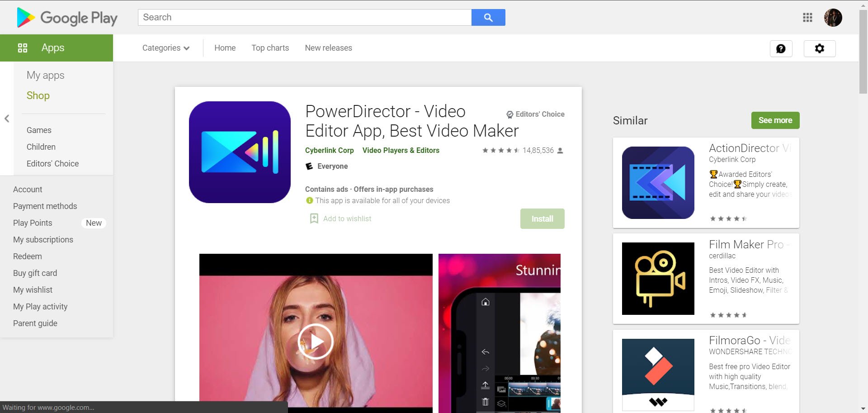The width and height of the screenshot is (868, 413).
Task: Open the Google apps grid
Action: pos(807,17)
